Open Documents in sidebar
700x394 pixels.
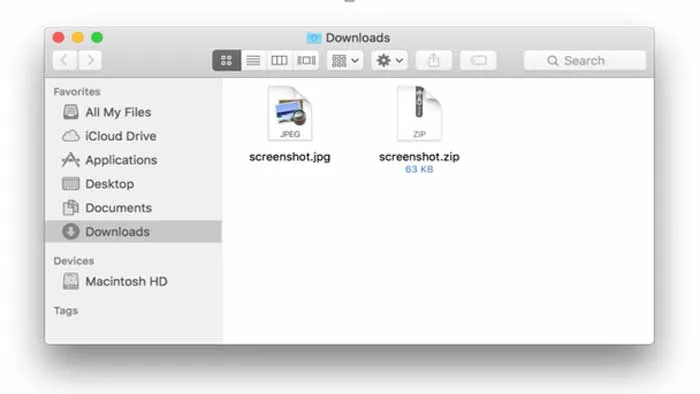tap(133, 207)
